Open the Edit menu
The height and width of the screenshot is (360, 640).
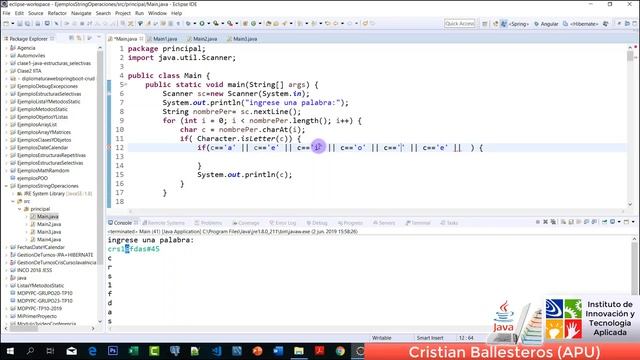19,13
